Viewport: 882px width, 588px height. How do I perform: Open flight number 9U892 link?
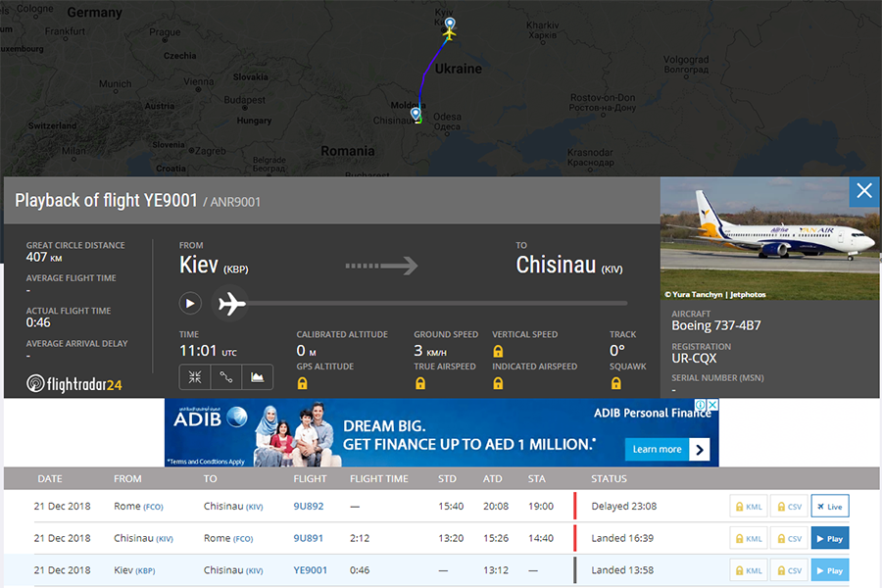tap(308, 507)
